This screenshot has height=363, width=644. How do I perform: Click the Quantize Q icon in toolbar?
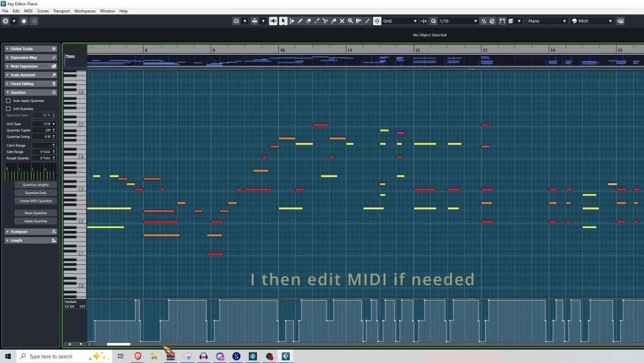(433, 21)
